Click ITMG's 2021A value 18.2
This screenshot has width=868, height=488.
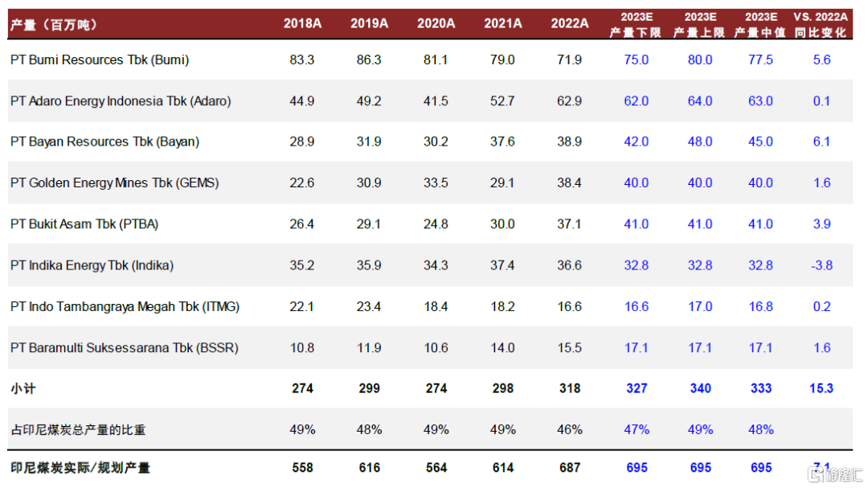502,307
